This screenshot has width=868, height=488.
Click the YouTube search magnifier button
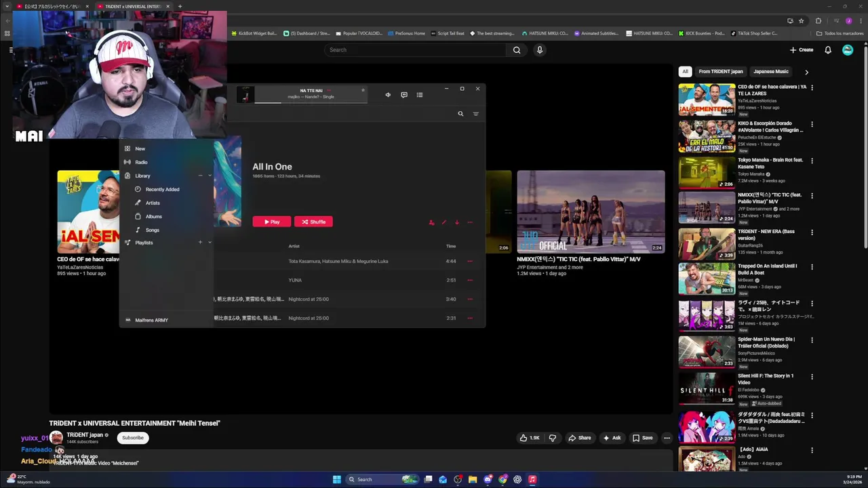pyautogui.click(x=517, y=49)
